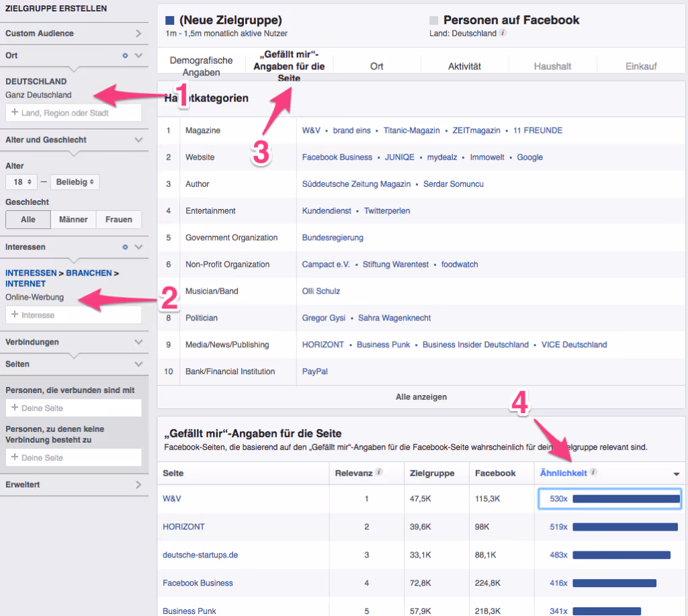Click the Zielgruppe column header
Image resolution: width=688 pixels, height=616 pixels.
click(x=432, y=473)
